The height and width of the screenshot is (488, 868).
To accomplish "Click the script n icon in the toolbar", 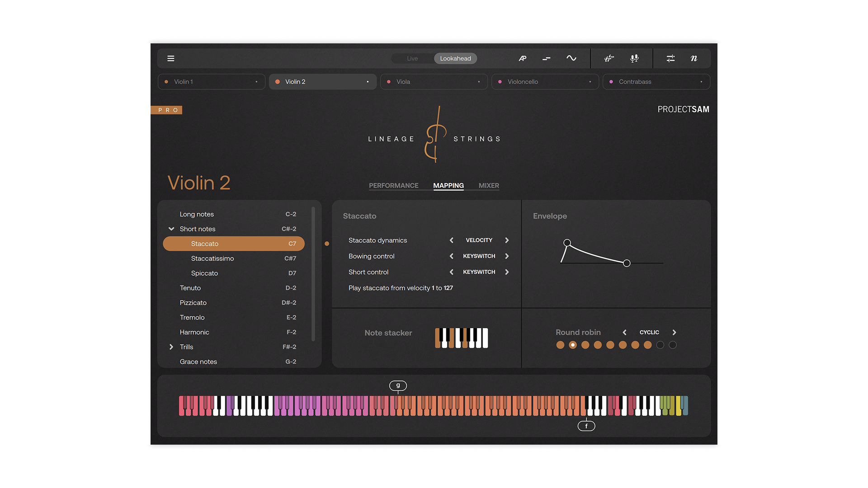I will pyautogui.click(x=694, y=58).
